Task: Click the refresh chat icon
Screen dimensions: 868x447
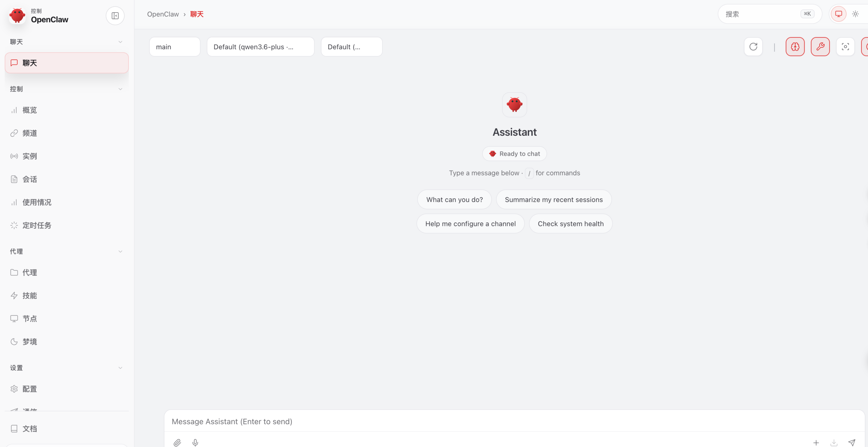Action: (753, 46)
